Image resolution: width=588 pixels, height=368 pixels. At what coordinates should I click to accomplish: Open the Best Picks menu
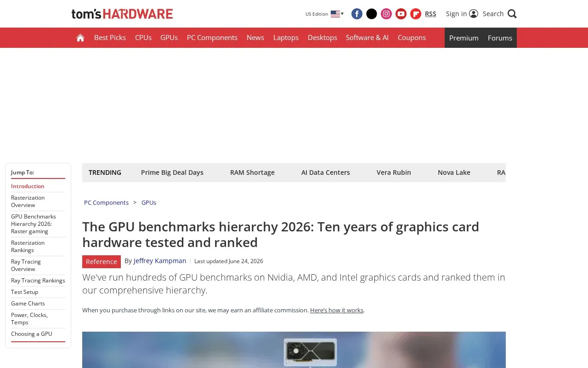(x=110, y=38)
